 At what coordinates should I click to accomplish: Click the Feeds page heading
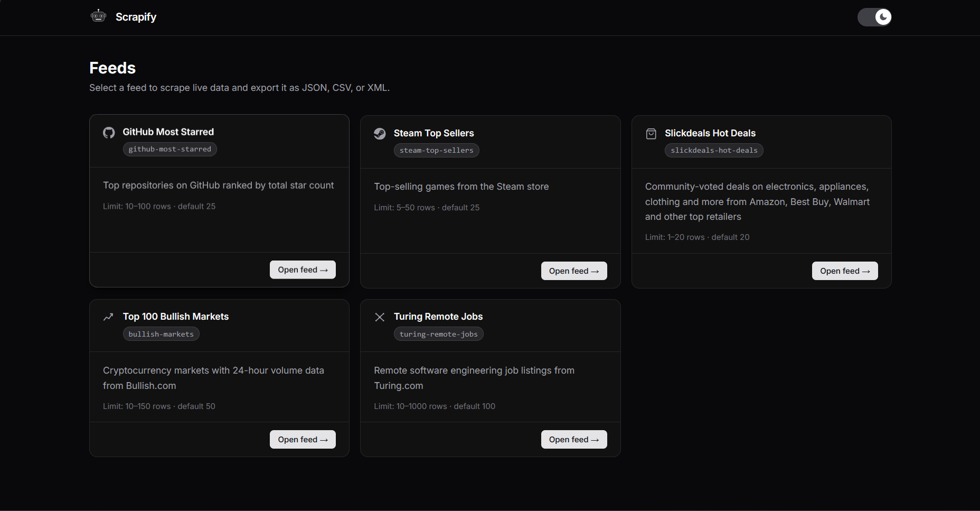[112, 68]
